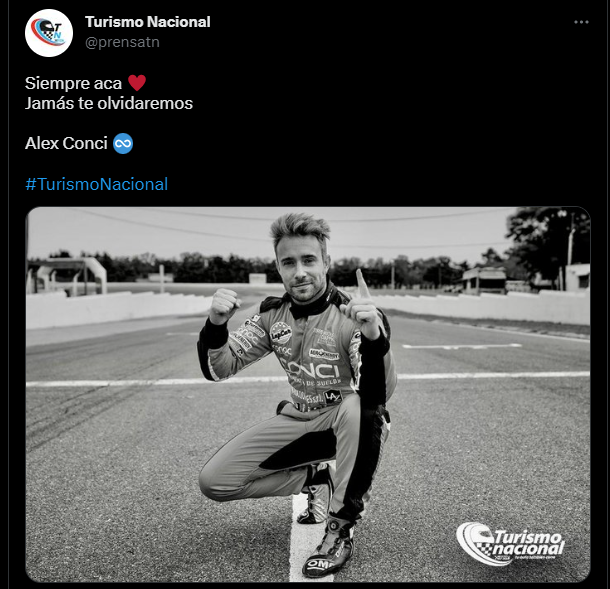
Task: Open the @prensatn handle link
Action: pos(122,42)
